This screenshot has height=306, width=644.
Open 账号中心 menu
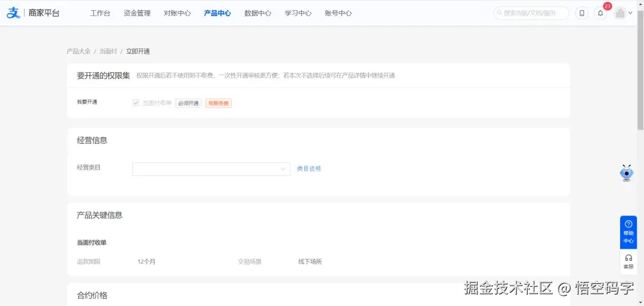pos(339,13)
